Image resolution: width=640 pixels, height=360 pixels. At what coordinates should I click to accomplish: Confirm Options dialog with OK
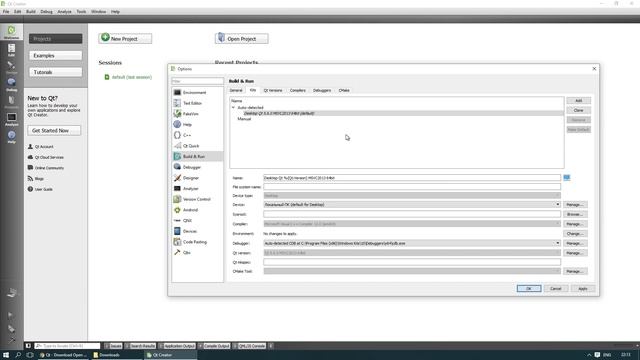[x=529, y=289]
